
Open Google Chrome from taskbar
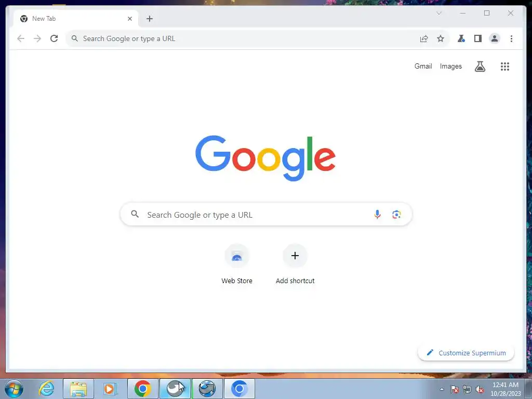[x=142, y=389]
